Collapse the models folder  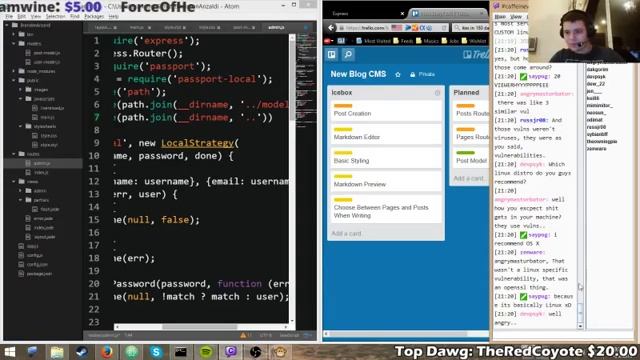[x=14, y=44]
